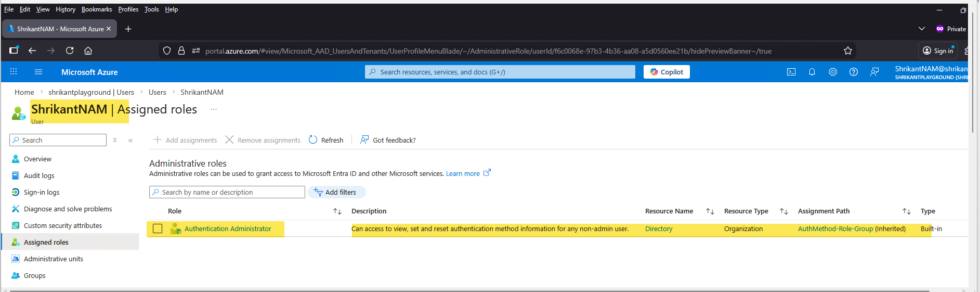Go to browser Home icon
Screen dimensions: 980x292
[88, 50]
